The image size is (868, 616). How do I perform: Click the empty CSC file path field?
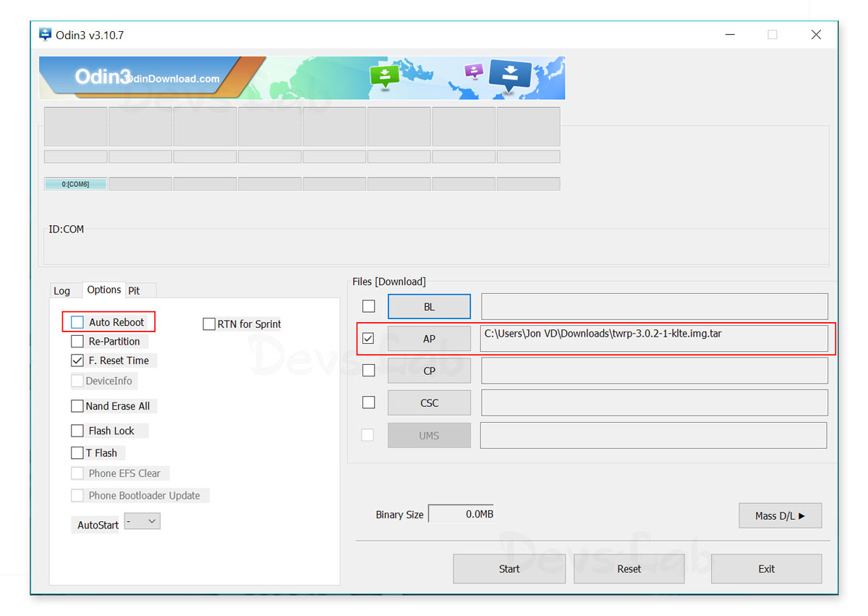(654, 402)
